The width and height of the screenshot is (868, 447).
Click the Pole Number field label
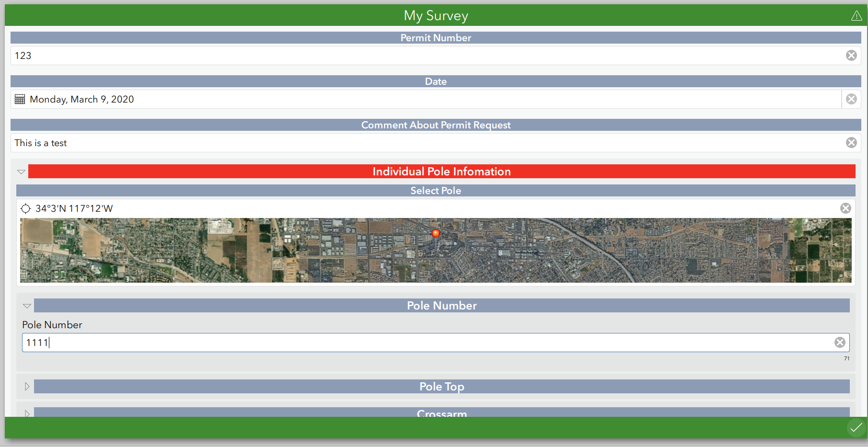coord(52,325)
